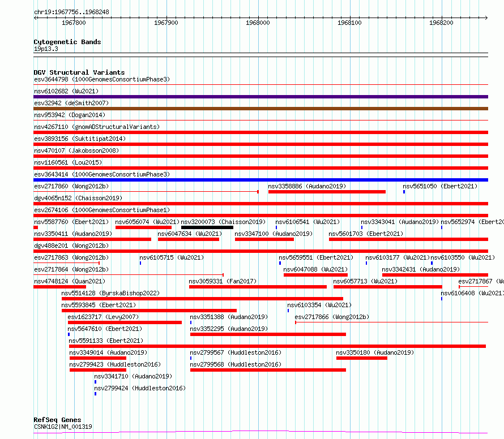Image resolution: width=504 pixels, height=439 pixels.
Task: Open dgv4065n152 (Chaisson2019) variant label
Action: click(78, 198)
